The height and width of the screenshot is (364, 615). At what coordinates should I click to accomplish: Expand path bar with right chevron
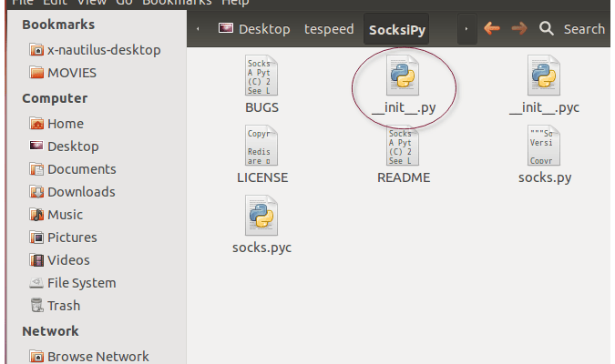(x=466, y=28)
